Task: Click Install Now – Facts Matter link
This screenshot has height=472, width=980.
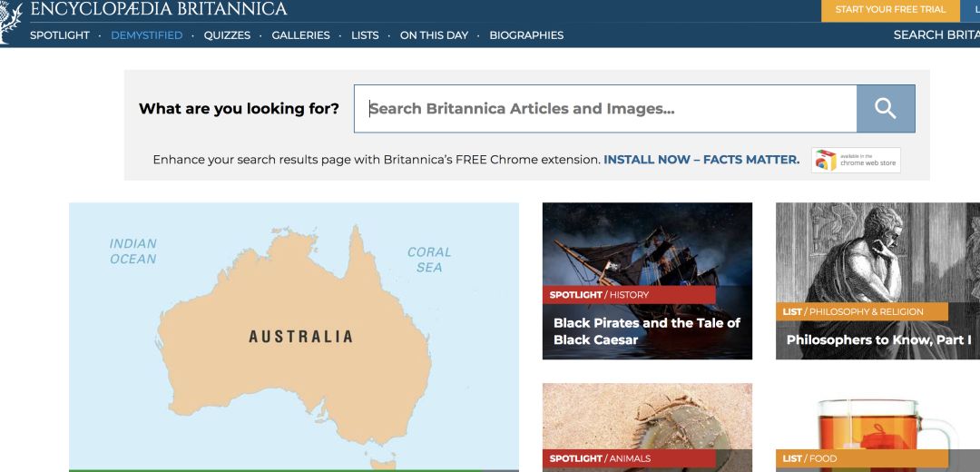Action: tap(701, 160)
